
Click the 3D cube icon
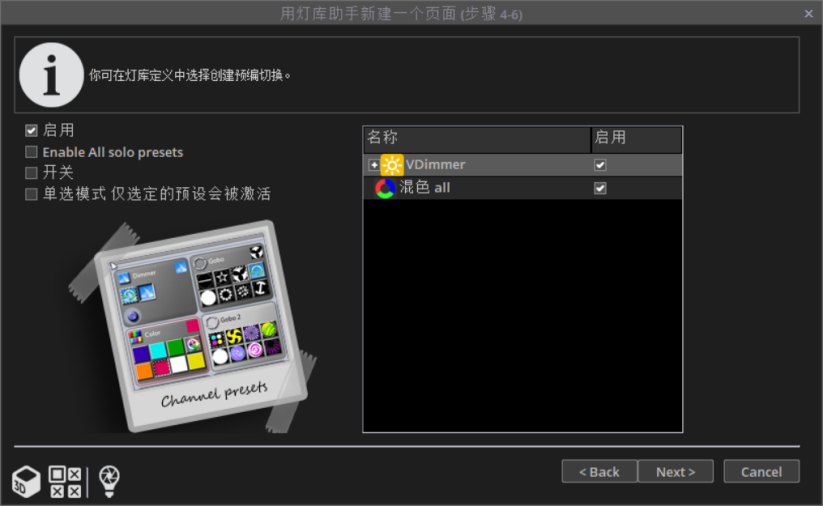(x=26, y=481)
